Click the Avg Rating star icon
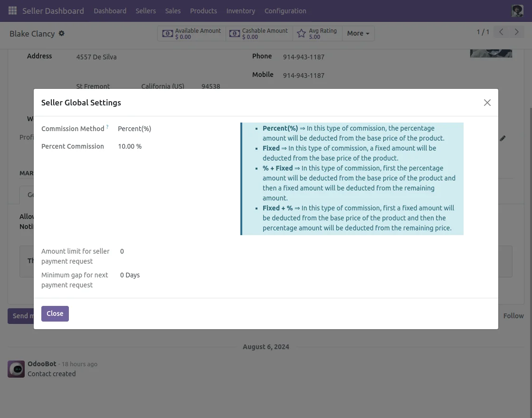 (x=301, y=34)
